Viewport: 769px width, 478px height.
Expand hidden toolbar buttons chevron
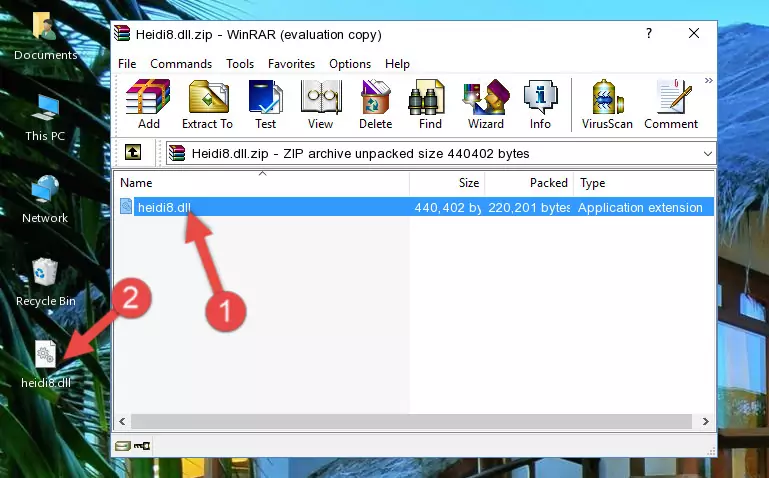pyautogui.click(x=709, y=81)
